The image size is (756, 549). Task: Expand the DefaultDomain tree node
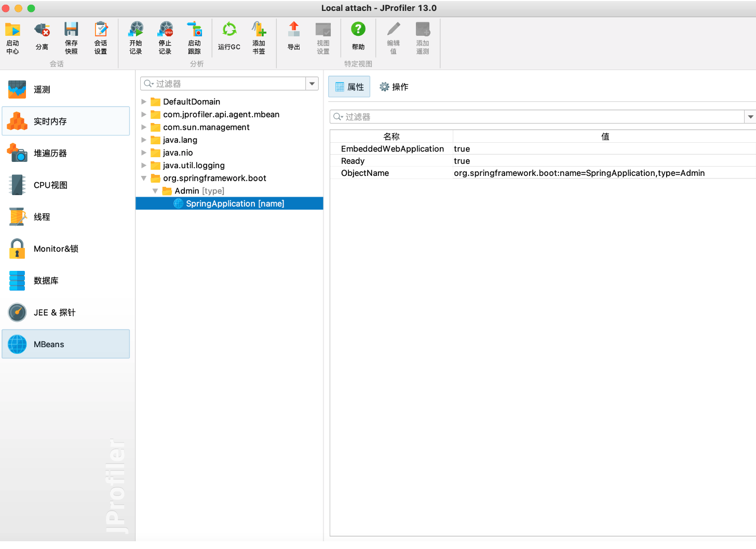pos(144,102)
